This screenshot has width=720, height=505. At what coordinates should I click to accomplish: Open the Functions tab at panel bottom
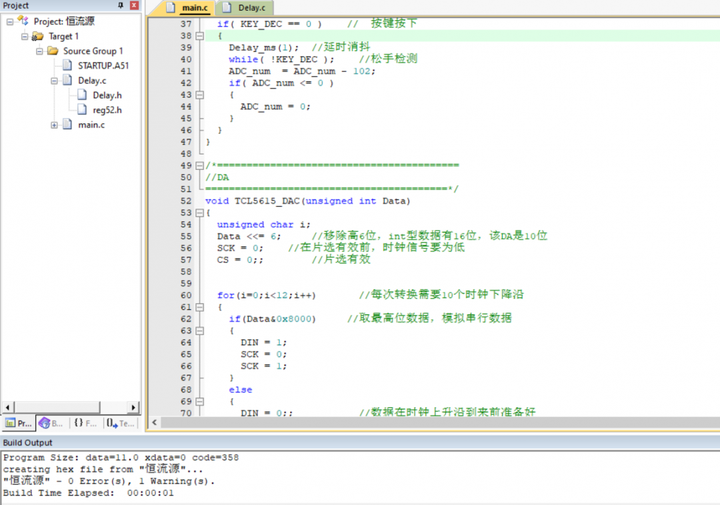point(85,423)
